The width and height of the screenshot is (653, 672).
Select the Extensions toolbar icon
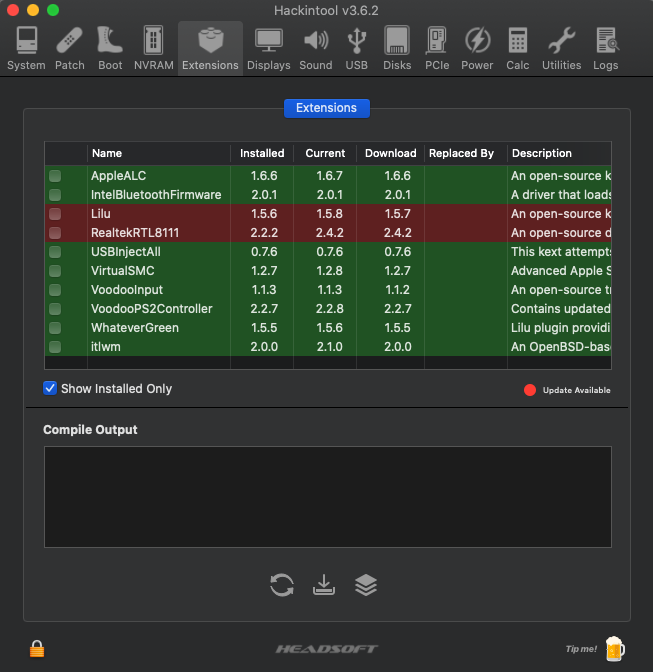210,48
